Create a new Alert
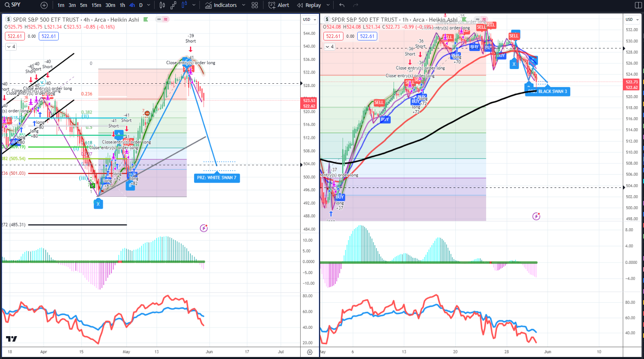644x359 pixels. tap(279, 5)
